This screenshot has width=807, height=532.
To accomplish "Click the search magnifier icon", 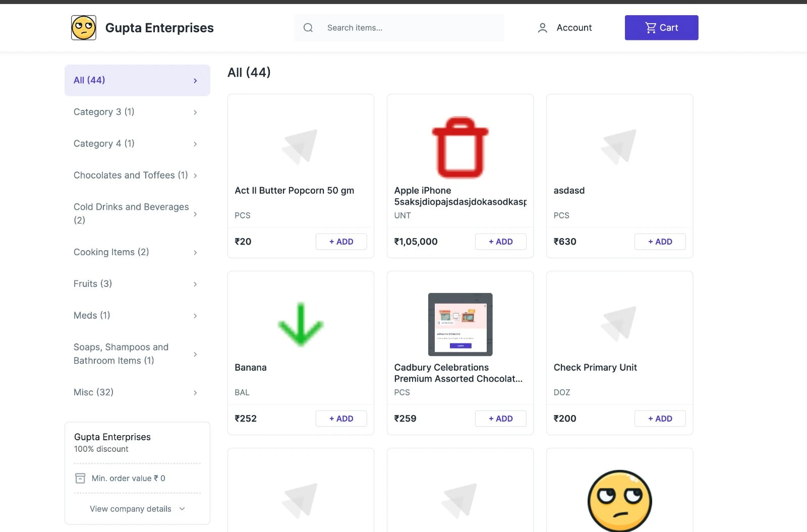I will pos(308,28).
